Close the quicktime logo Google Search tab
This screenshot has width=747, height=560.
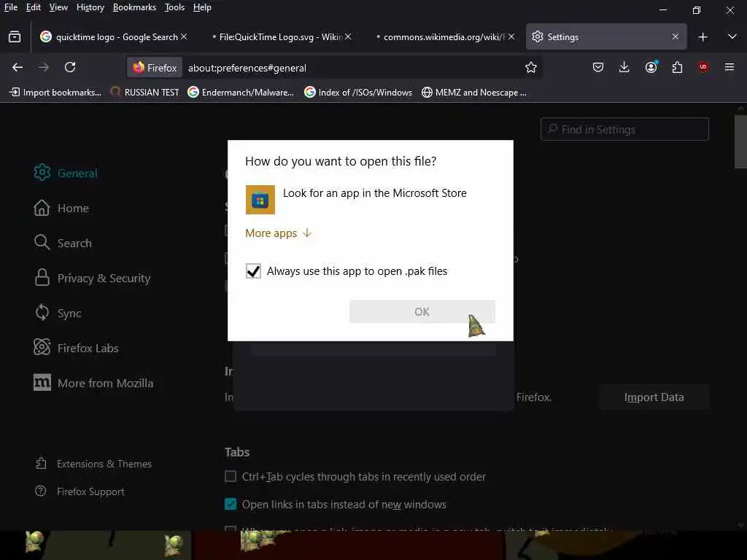(184, 36)
